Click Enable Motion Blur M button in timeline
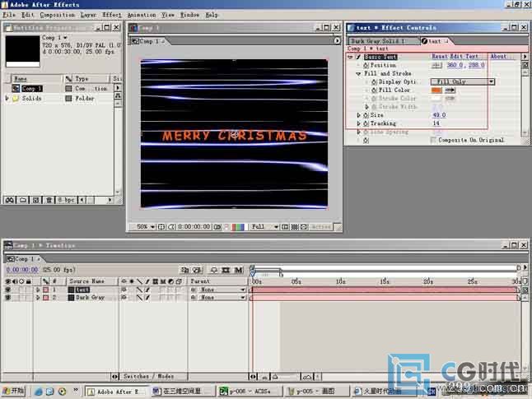The image size is (532, 399). (239, 270)
